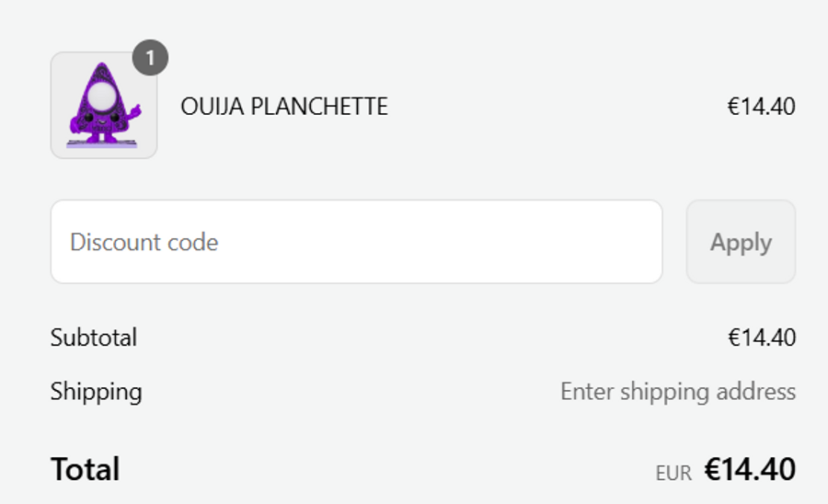Click the bold Total label
Viewport: 828px width, 504px height.
click(x=86, y=469)
